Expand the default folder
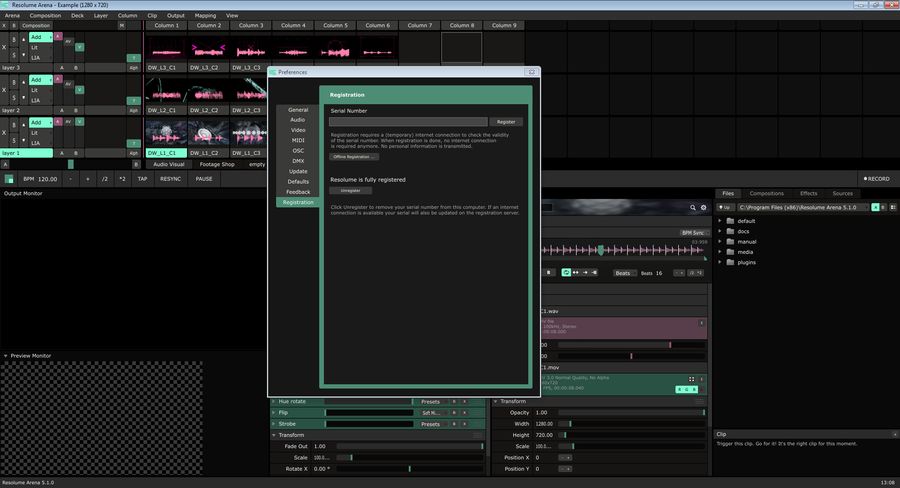900x488 pixels. [720, 220]
